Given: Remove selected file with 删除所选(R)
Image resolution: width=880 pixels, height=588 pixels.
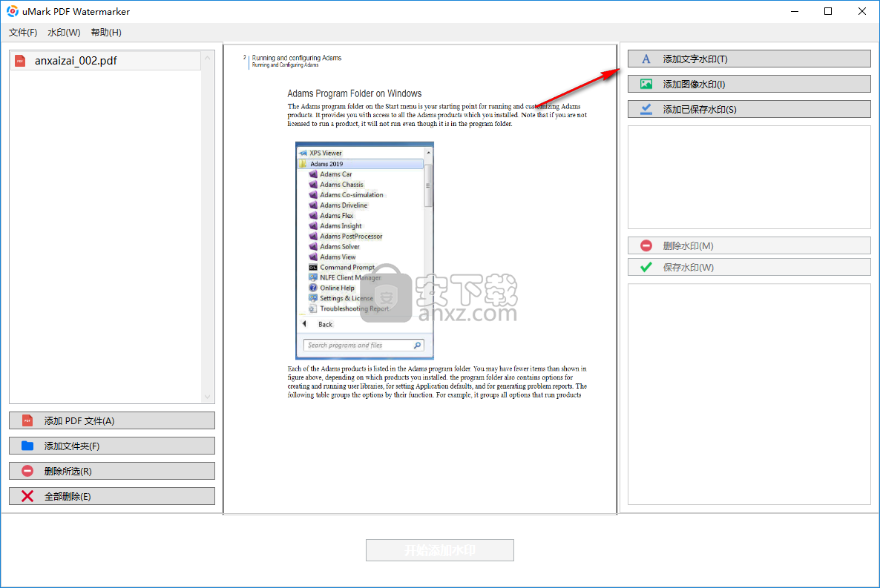Looking at the screenshot, I should click(x=112, y=472).
